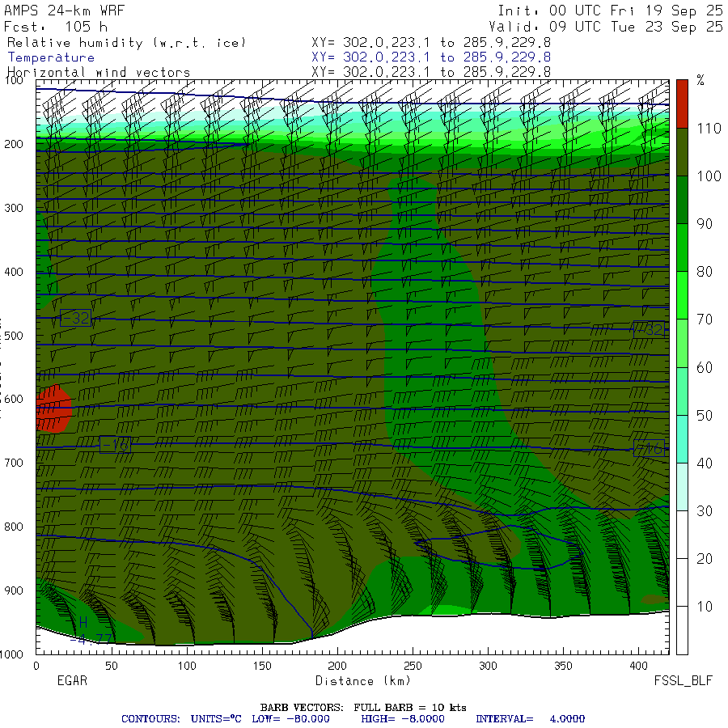
Task: Click the pressure axis label '900'
Action: coord(14,590)
